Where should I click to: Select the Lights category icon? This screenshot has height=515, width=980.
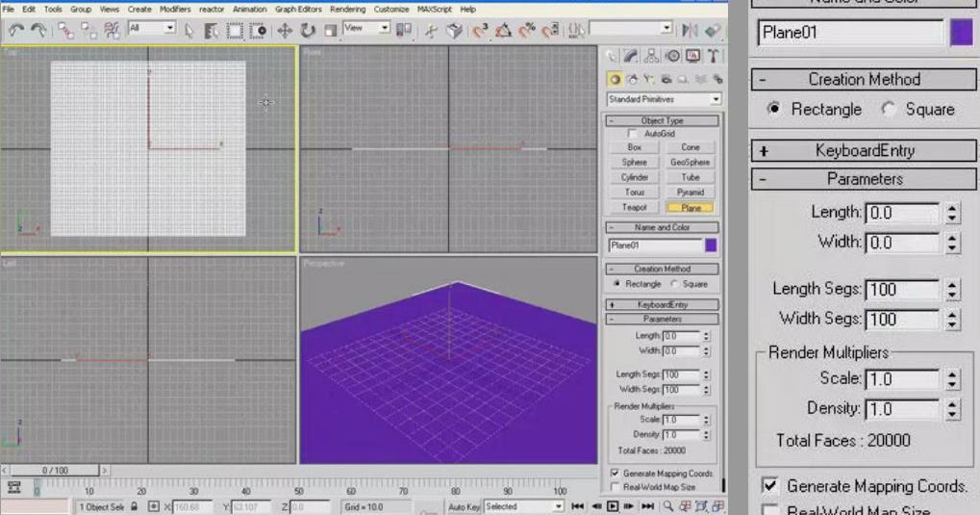coord(649,80)
